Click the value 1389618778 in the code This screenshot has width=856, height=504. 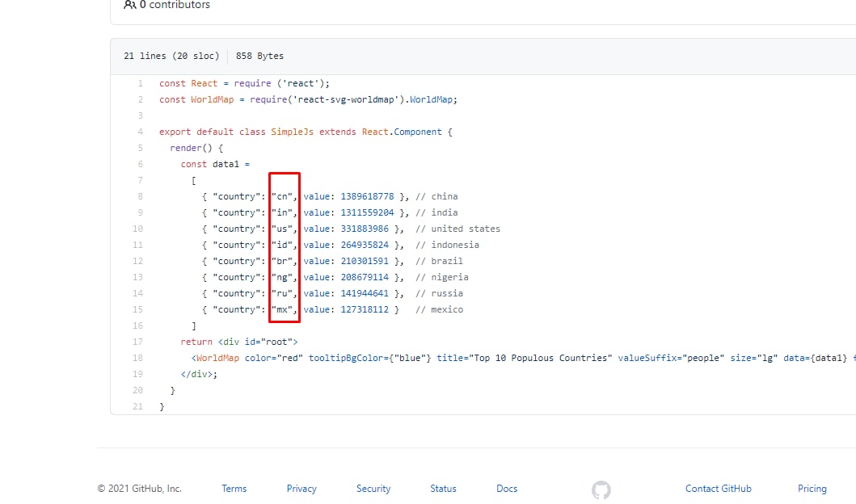[367, 196]
